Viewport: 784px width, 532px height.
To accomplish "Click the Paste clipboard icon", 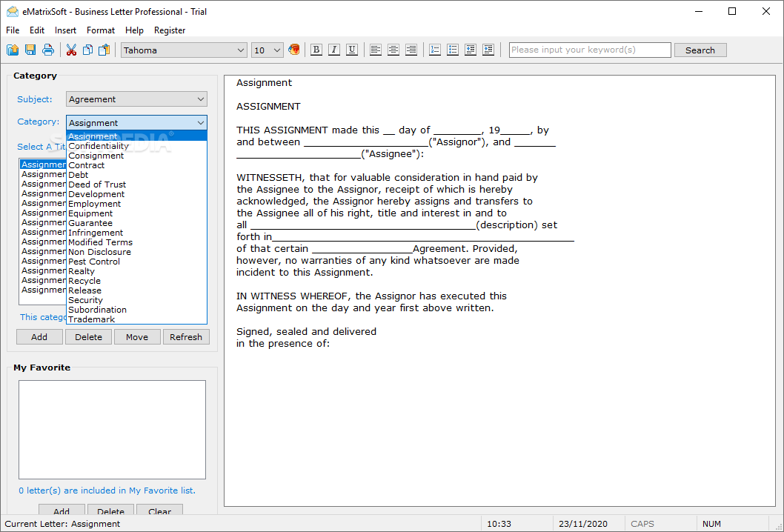I will click(104, 50).
